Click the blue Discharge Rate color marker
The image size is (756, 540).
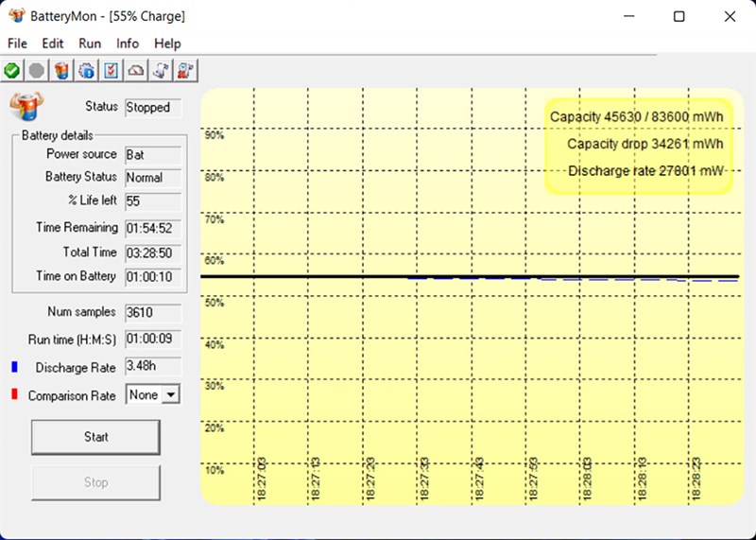[14, 367]
